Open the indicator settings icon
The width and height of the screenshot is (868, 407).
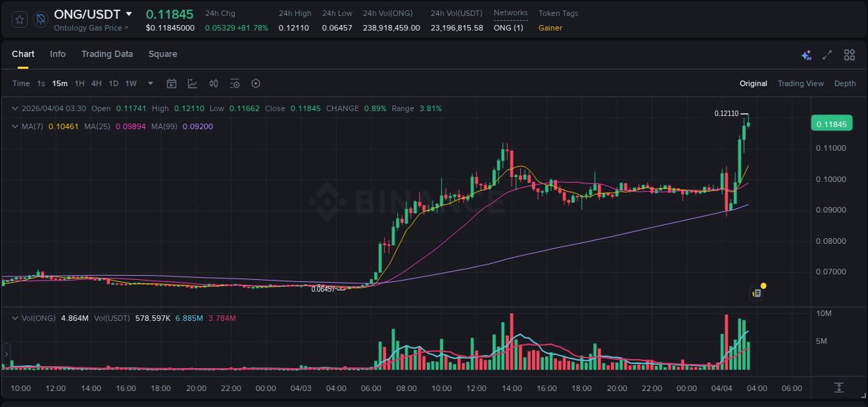pos(234,83)
